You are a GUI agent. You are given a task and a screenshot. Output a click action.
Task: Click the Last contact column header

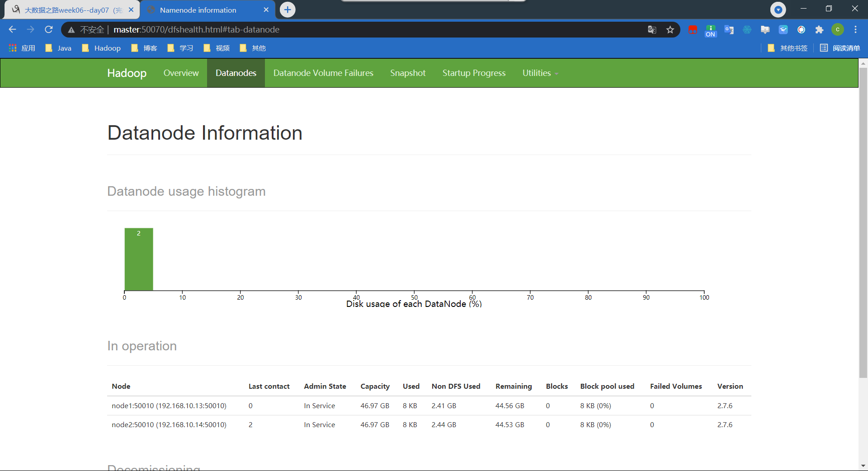tap(269, 386)
